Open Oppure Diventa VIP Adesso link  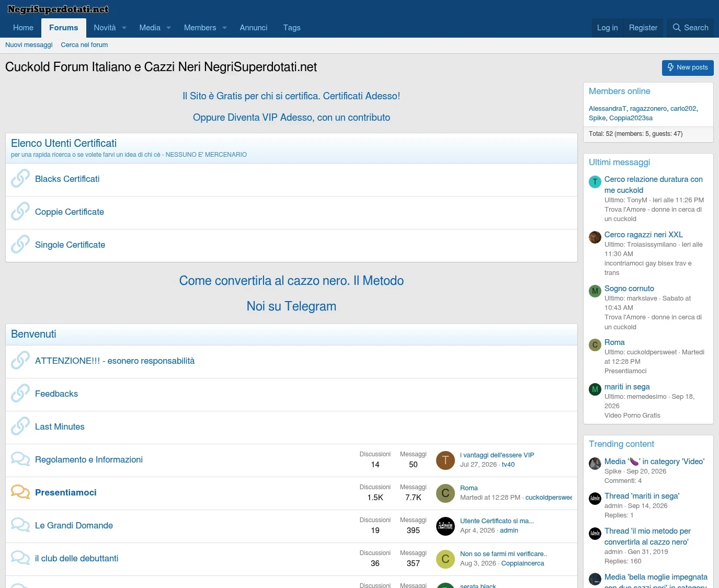click(291, 118)
